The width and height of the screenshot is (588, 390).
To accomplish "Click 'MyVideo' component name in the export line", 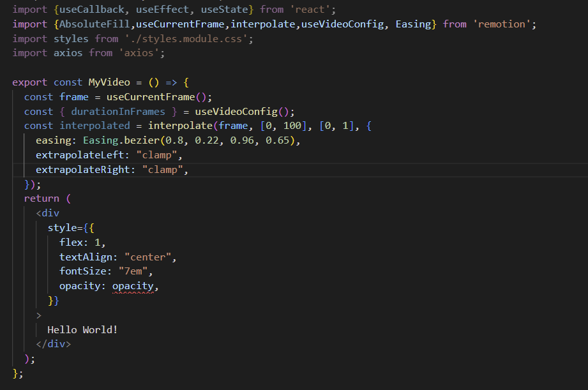I will [109, 82].
